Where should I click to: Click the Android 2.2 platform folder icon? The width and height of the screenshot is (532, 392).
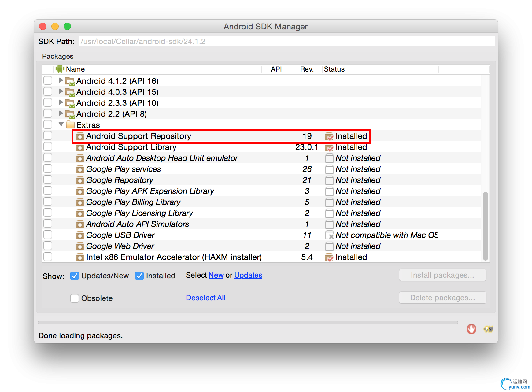coord(70,114)
